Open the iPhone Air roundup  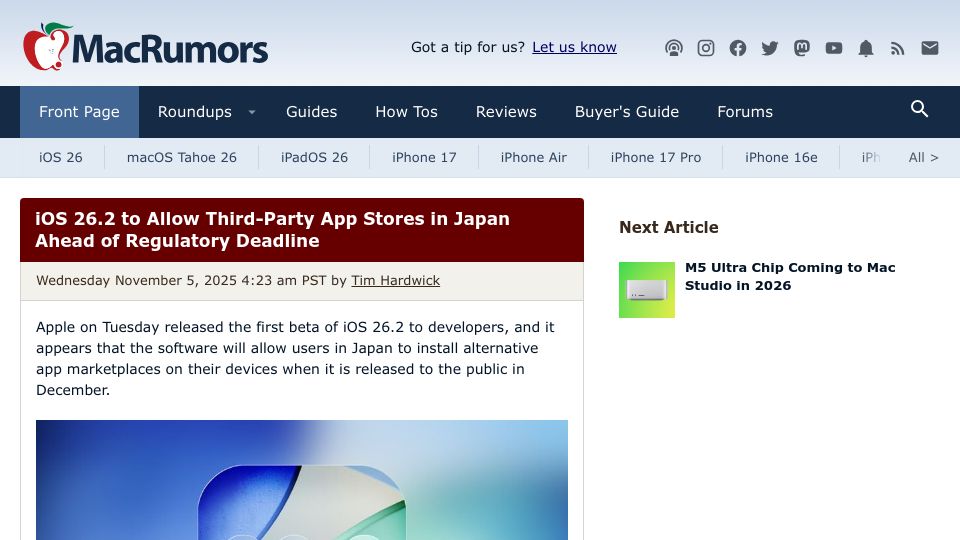[x=534, y=157]
